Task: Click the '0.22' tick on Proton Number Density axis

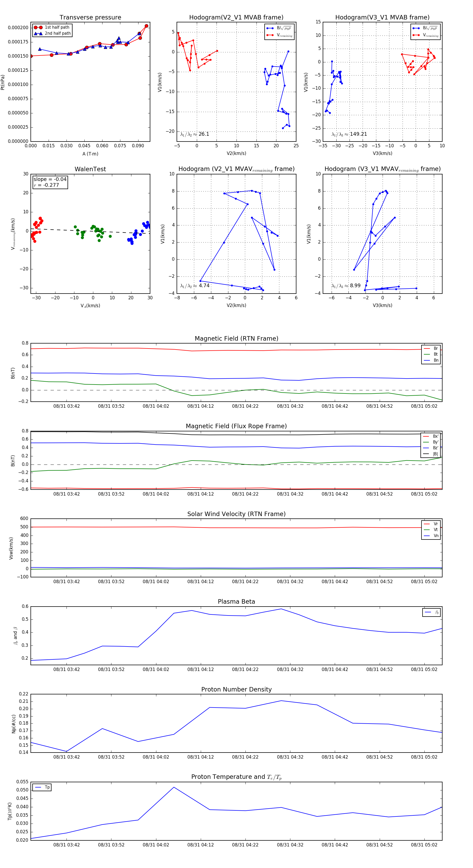Action: click(24, 694)
